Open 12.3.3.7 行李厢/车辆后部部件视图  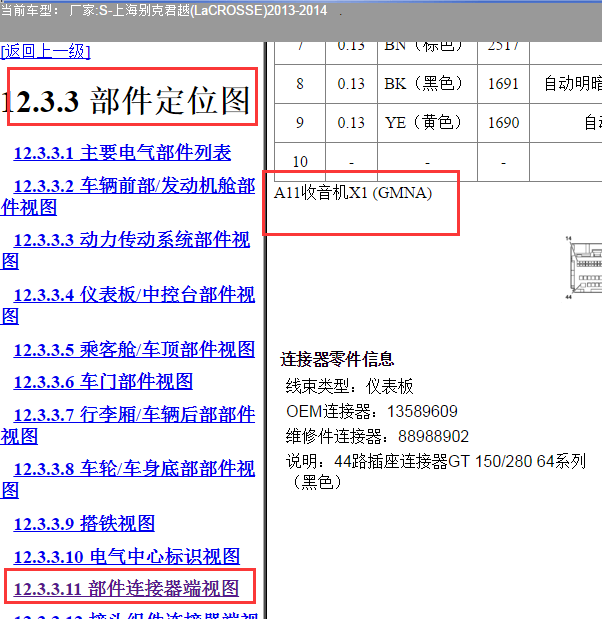128,426
